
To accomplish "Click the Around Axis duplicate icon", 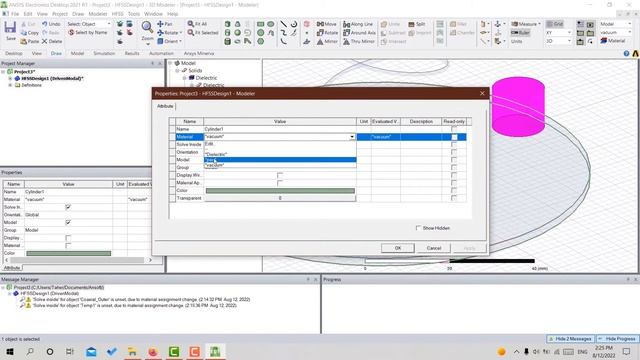I will point(347,33).
